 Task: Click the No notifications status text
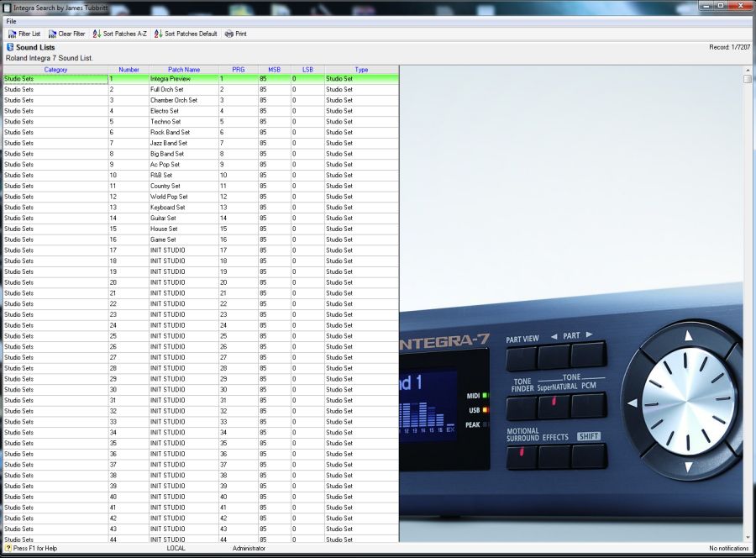[729, 549]
